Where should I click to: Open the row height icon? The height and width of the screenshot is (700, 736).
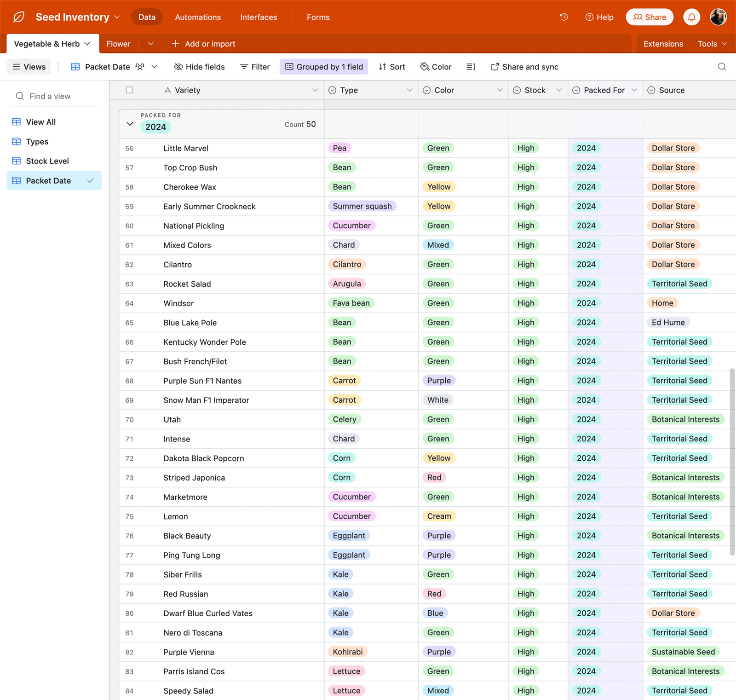471,67
